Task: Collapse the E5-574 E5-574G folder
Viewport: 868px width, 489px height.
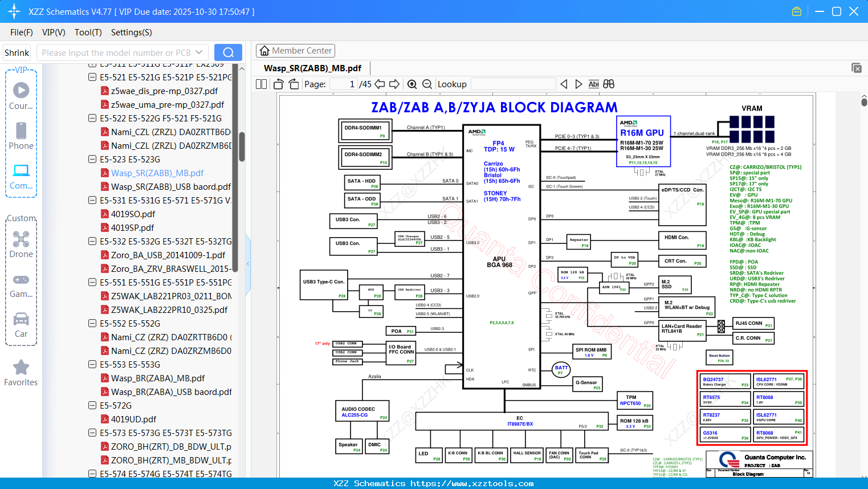Action: (x=92, y=474)
